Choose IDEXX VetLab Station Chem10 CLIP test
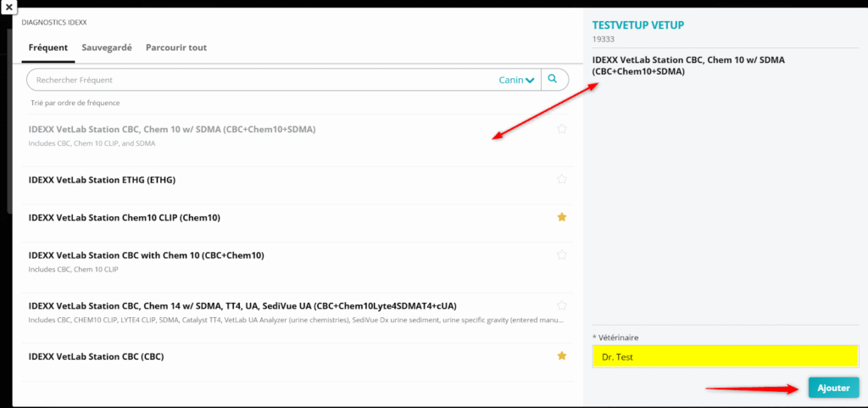This screenshot has height=408, width=868. (x=124, y=218)
